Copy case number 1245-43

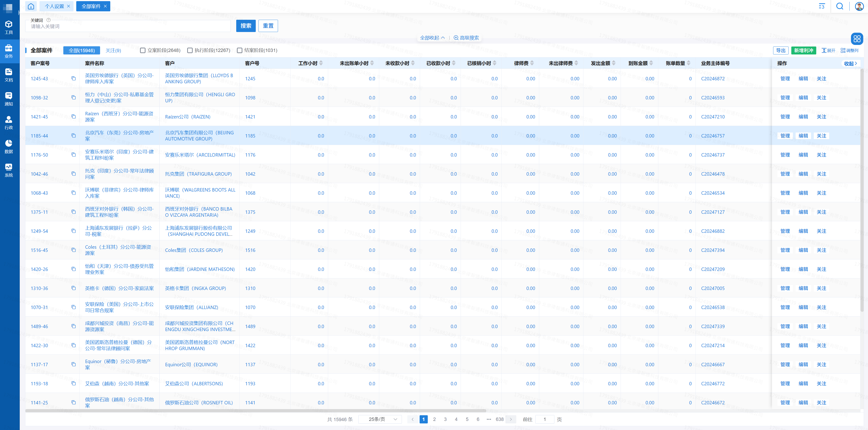(74, 79)
